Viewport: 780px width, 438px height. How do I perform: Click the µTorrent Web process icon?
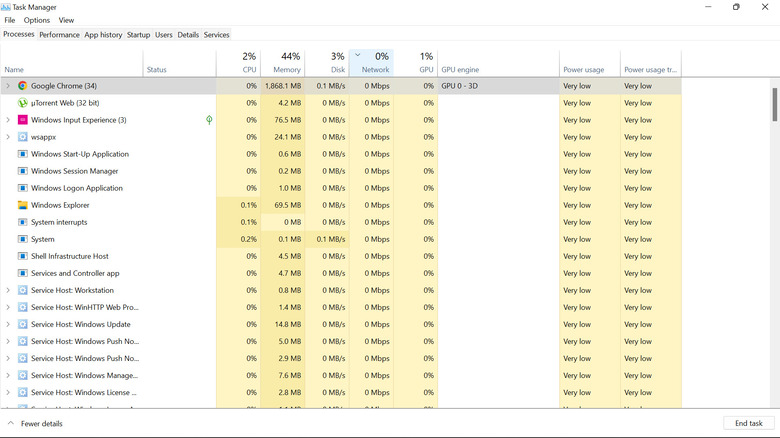23,103
